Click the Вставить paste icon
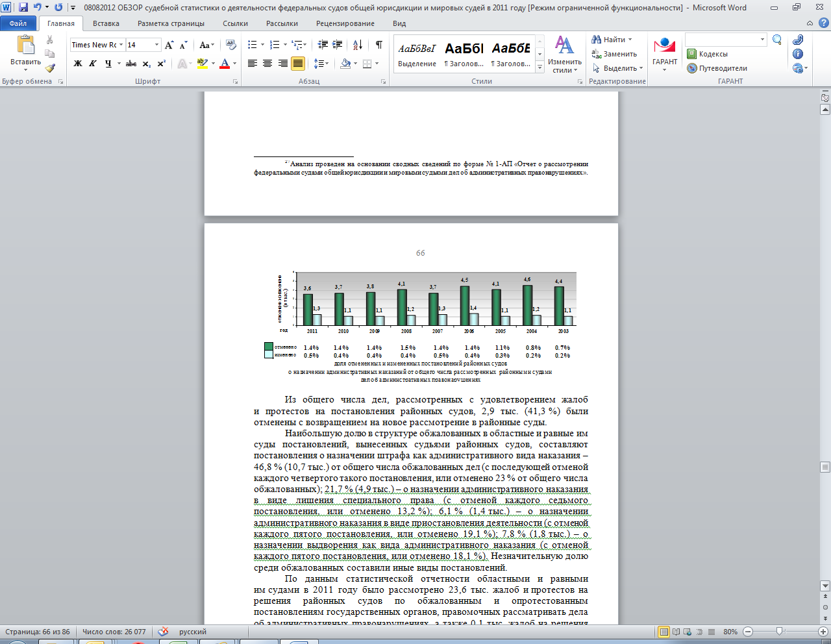 [25, 45]
